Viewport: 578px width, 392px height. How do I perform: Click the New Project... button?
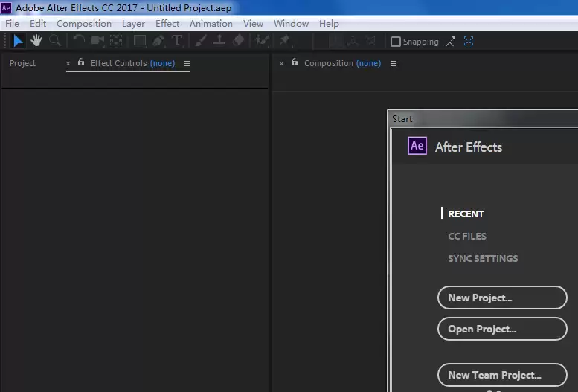pyautogui.click(x=502, y=298)
